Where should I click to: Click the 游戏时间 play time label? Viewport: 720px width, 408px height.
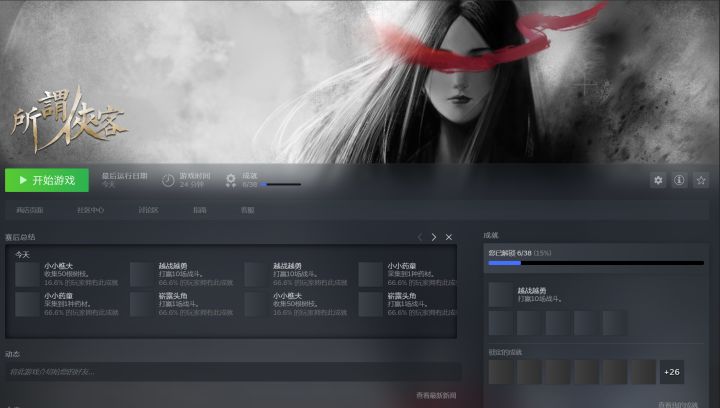(x=195, y=176)
